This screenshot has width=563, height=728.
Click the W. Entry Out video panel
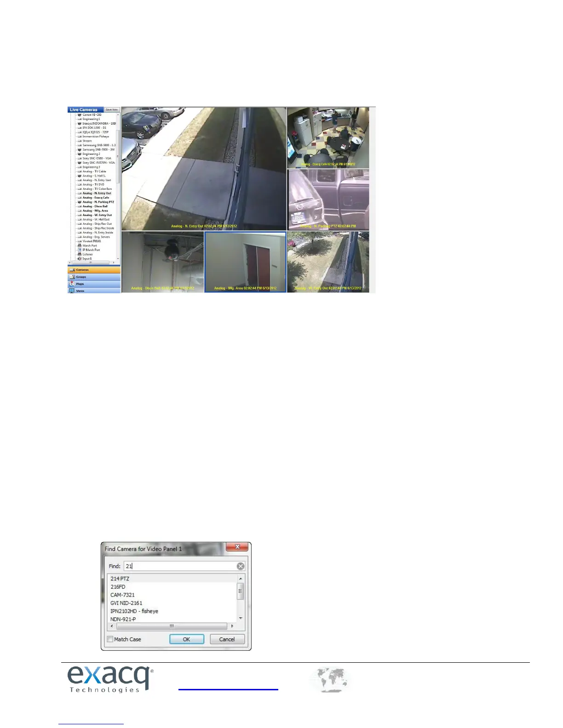pos(328,262)
